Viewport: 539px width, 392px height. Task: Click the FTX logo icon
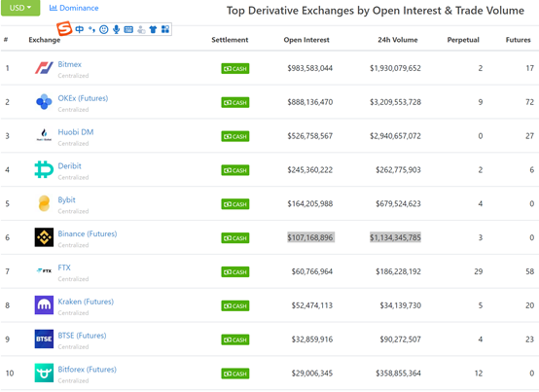(44, 270)
